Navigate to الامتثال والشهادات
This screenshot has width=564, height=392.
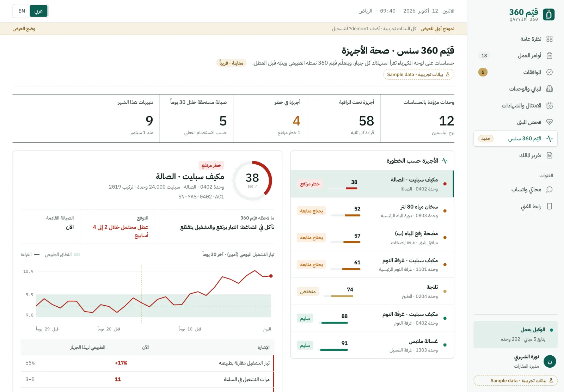point(515,105)
